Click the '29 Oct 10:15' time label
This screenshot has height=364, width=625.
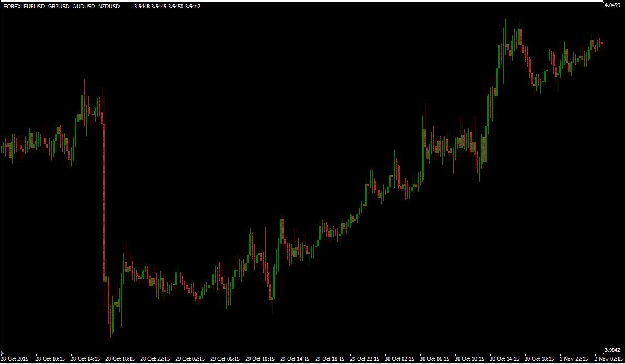(260, 359)
